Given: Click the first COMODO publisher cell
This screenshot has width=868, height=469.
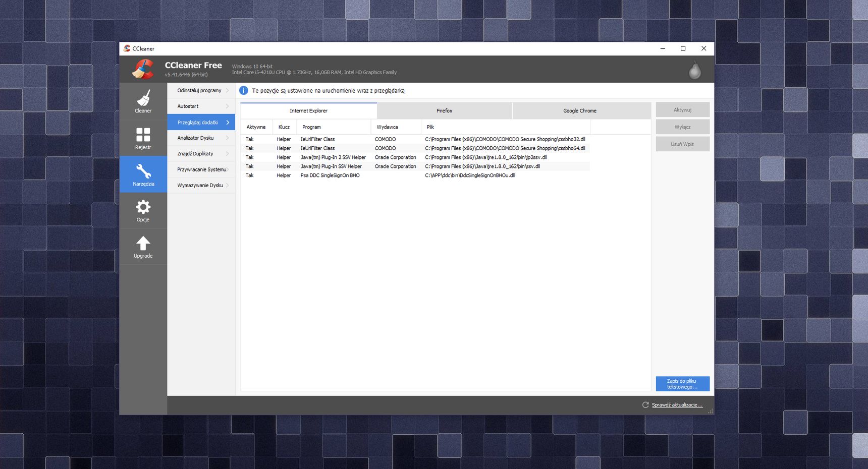Looking at the screenshot, I should click(x=385, y=139).
